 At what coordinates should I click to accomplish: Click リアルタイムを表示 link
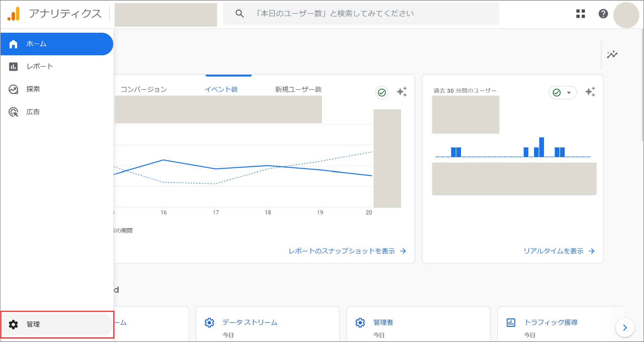pos(559,251)
